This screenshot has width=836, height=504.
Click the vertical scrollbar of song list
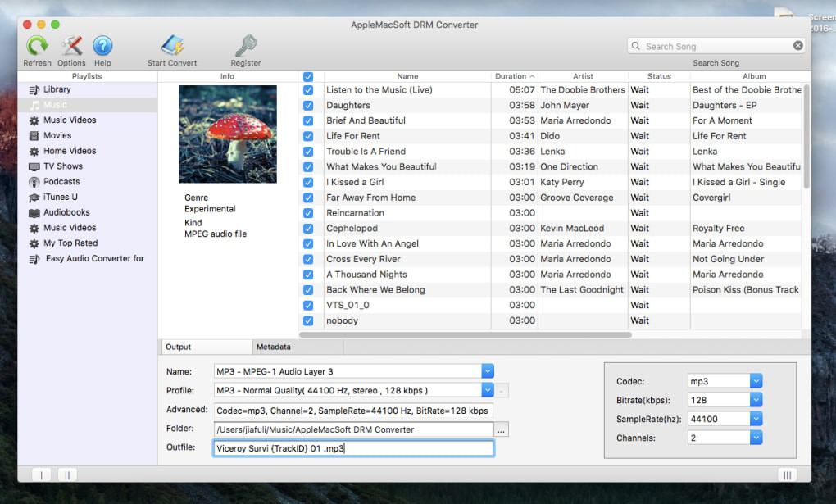pos(806,137)
